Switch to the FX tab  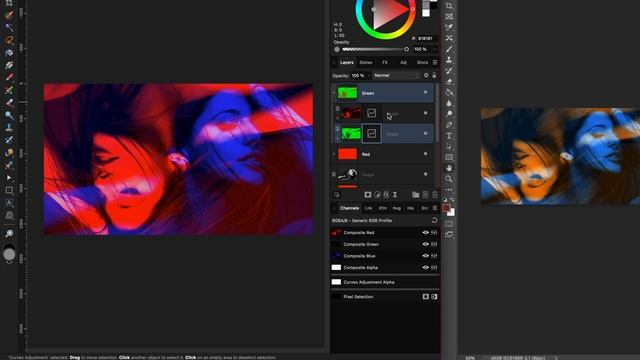click(x=385, y=62)
